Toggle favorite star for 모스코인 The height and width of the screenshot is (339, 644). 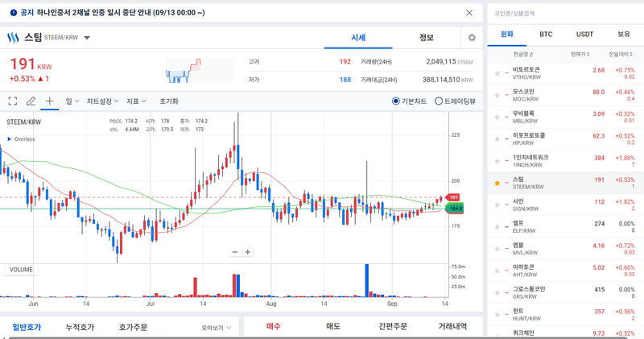tap(497, 95)
